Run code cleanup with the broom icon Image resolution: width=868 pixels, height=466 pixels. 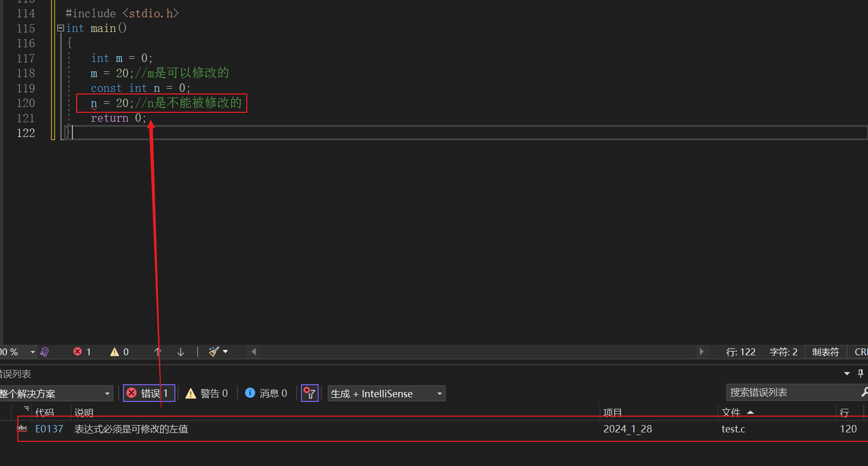pos(214,352)
